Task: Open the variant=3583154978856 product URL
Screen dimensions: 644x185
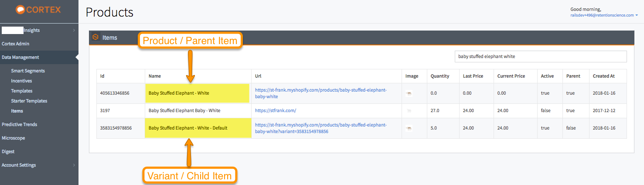Action: click(x=321, y=128)
